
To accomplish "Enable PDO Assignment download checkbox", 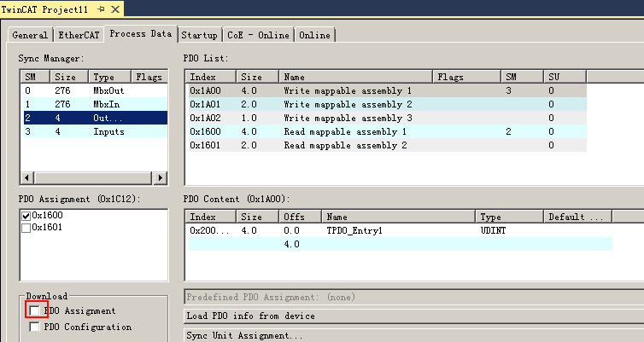I will point(34,311).
